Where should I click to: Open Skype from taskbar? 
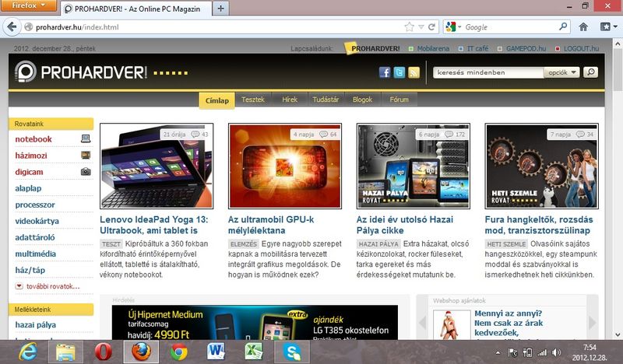(x=291, y=352)
